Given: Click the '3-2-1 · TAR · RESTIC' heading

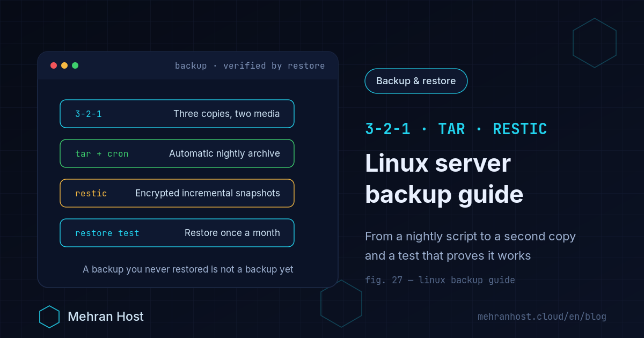Looking at the screenshot, I should [456, 129].
